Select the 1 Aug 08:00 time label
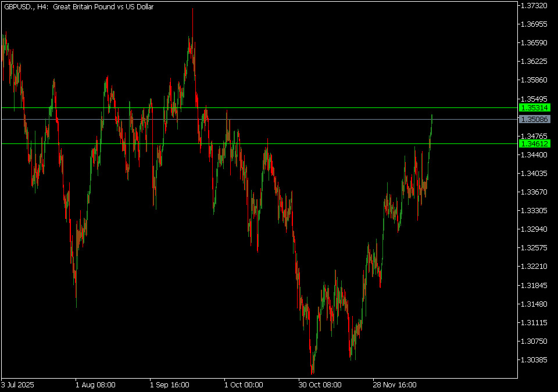 click(95, 384)
